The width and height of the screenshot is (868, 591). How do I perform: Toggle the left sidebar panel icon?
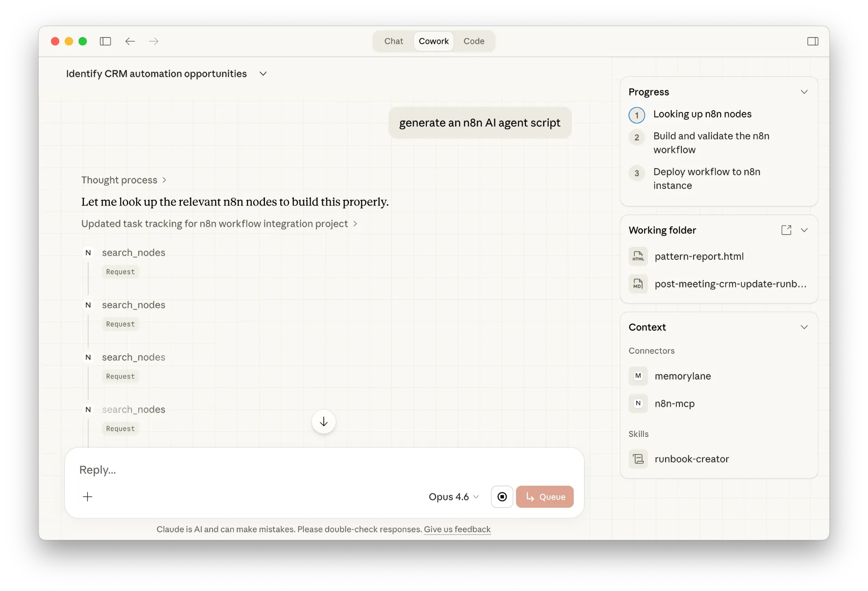[105, 41]
